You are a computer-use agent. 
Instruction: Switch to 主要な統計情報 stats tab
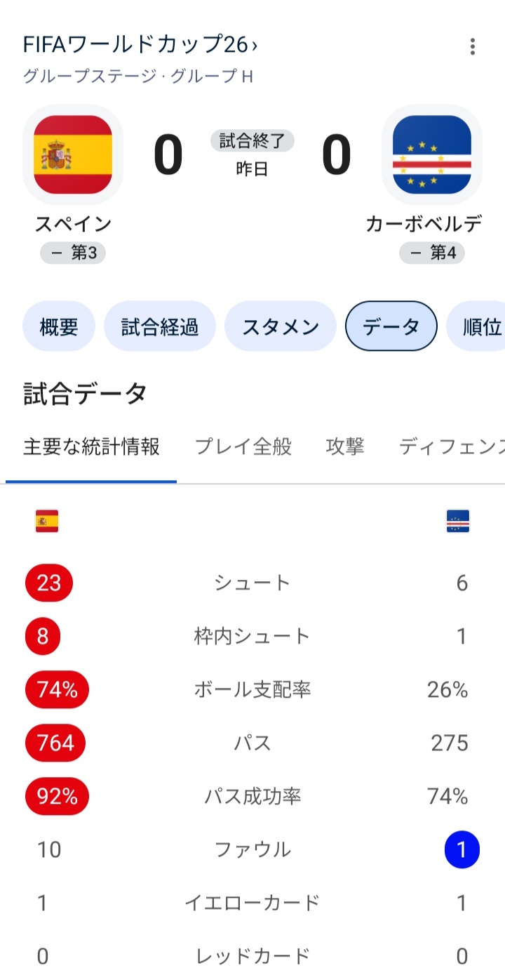pos(91,446)
